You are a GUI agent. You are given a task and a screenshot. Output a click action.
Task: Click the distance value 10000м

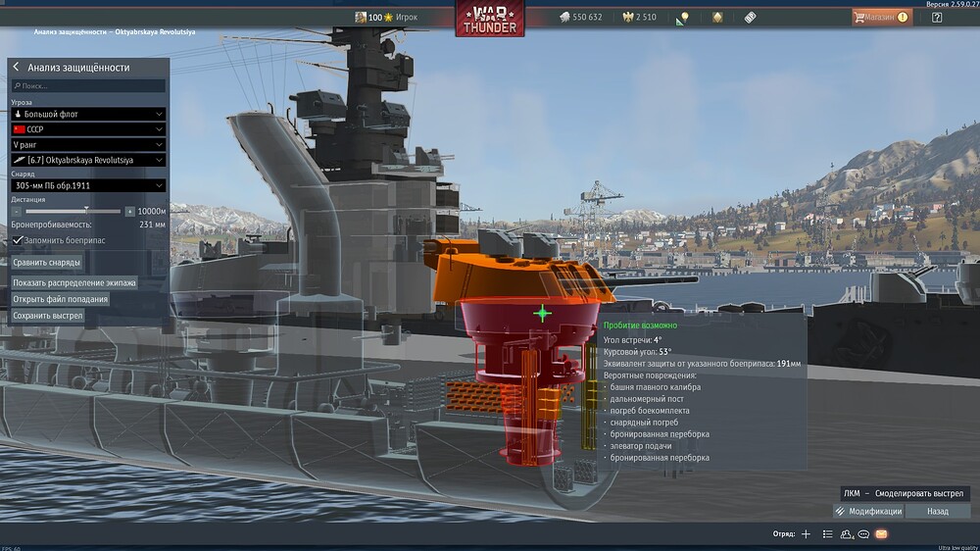pyautogui.click(x=152, y=212)
